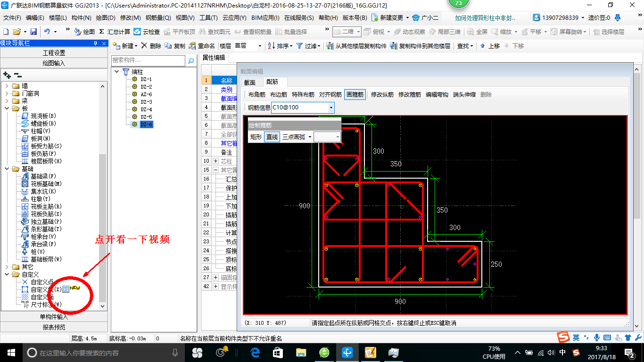
Task: Collapse the 基础 folder in tree
Action: click(x=7, y=169)
